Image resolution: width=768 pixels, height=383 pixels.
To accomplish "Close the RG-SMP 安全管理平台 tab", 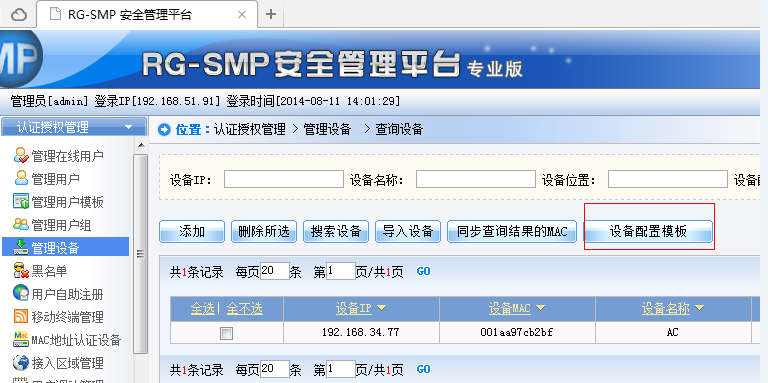I will 241,15.
